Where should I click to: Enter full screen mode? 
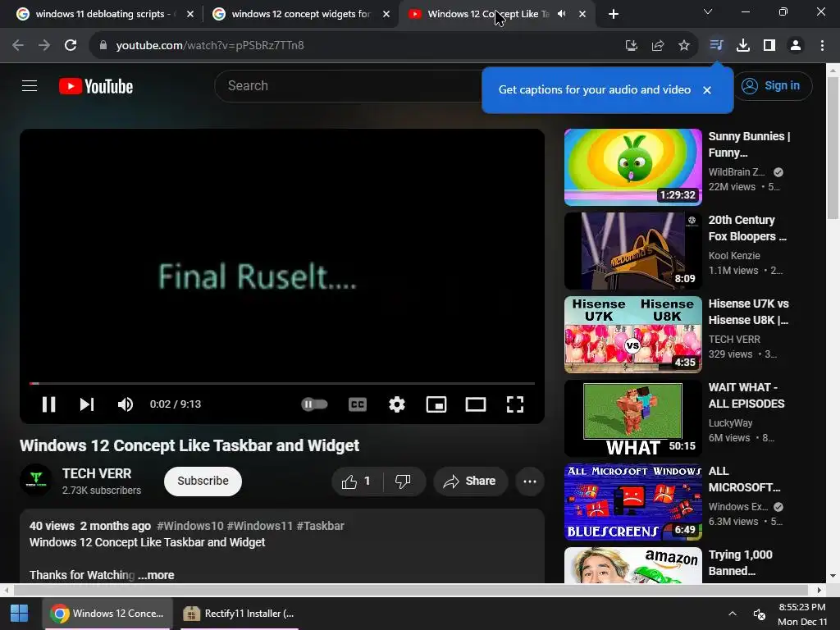coord(515,404)
